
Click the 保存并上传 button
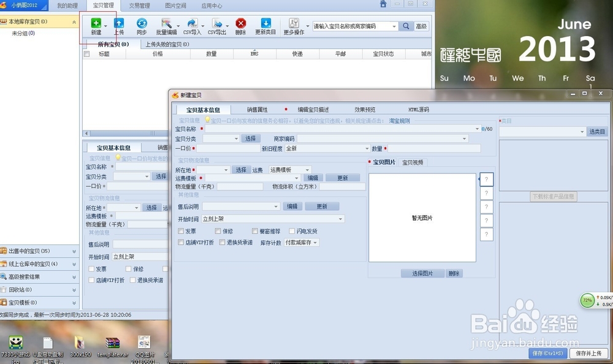pos(587,354)
